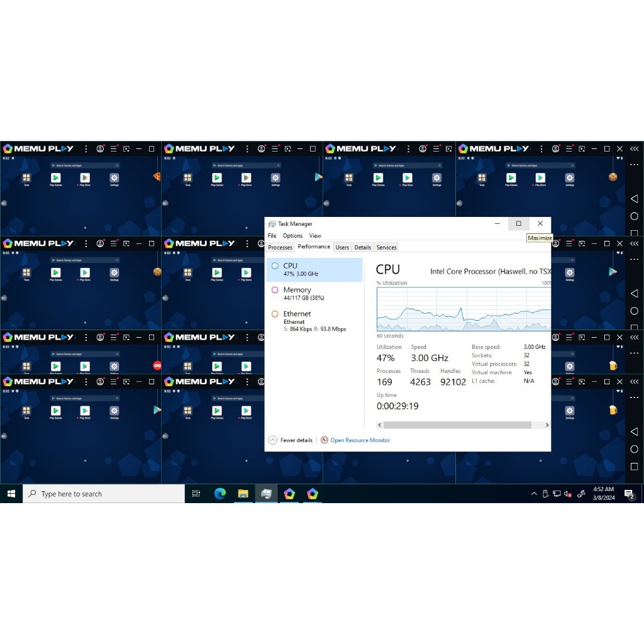Show hidden system tray icons
This screenshot has width=644, height=644.
pyautogui.click(x=534, y=494)
